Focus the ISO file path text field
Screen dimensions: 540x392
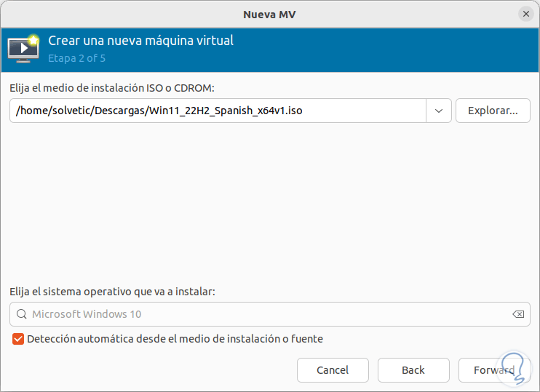pos(218,111)
